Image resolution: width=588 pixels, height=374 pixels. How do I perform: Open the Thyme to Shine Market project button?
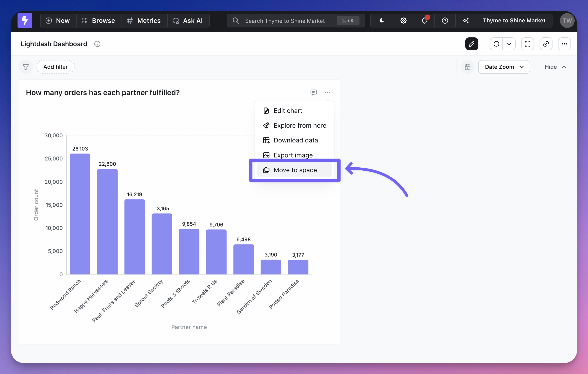click(x=514, y=21)
